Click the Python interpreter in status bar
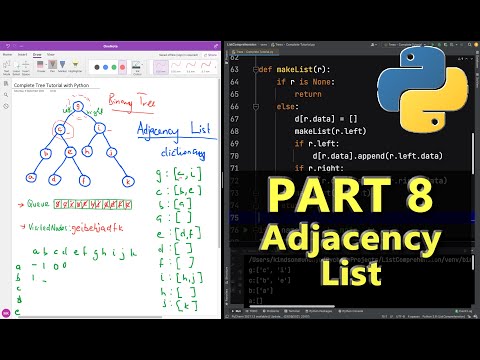Image resolution: width=480 pixels, height=360 pixels. [443, 316]
